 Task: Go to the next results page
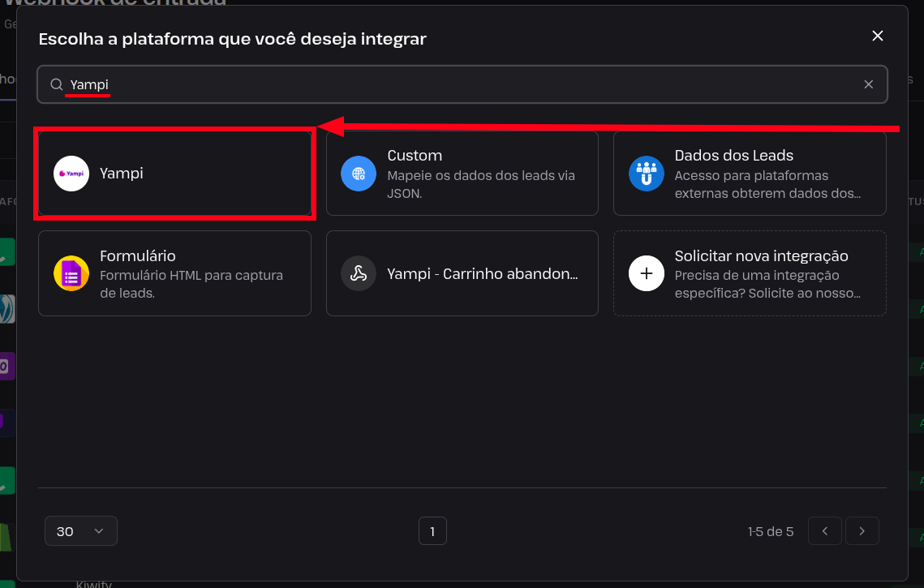click(862, 531)
